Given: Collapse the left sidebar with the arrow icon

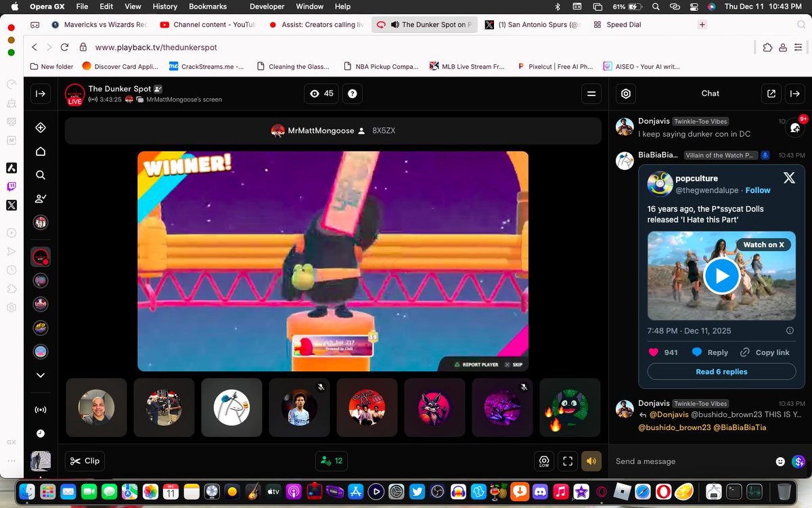Looking at the screenshot, I should coord(41,93).
